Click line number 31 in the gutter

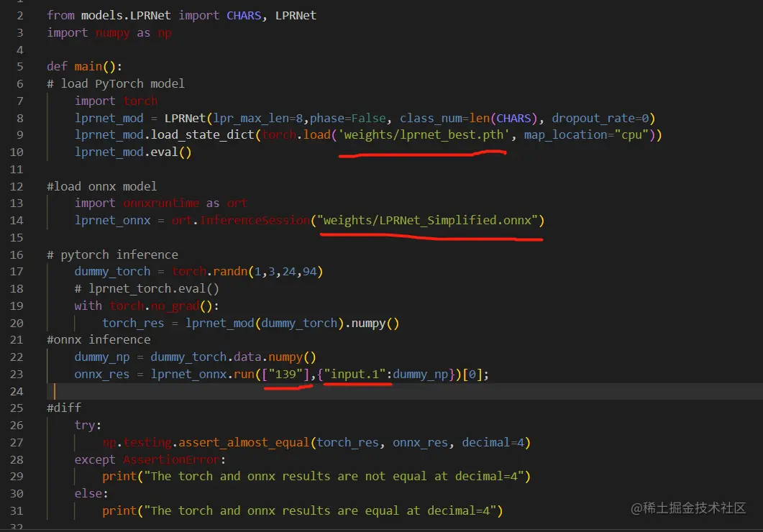click(x=17, y=510)
